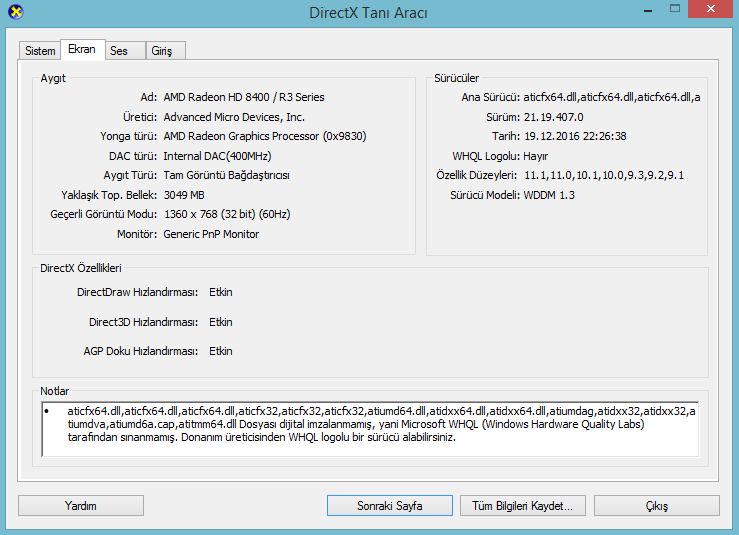Close the DirectX Tanı Aracı window

point(711,8)
